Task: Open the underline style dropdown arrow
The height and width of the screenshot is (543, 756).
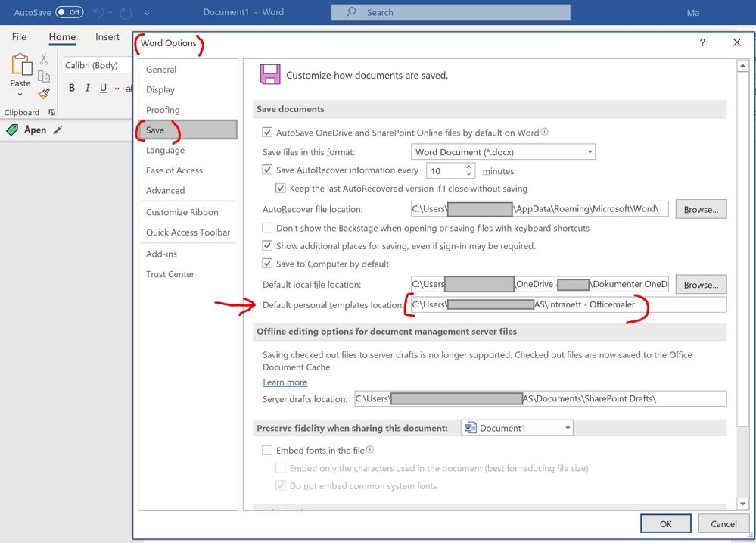Action: 117,89
